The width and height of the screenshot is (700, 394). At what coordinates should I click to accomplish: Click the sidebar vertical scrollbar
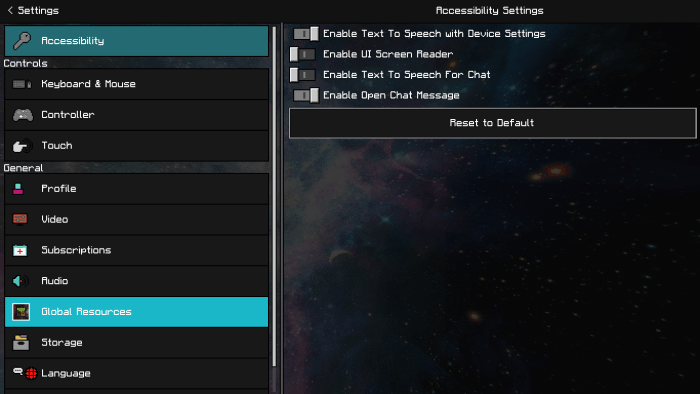click(x=274, y=196)
